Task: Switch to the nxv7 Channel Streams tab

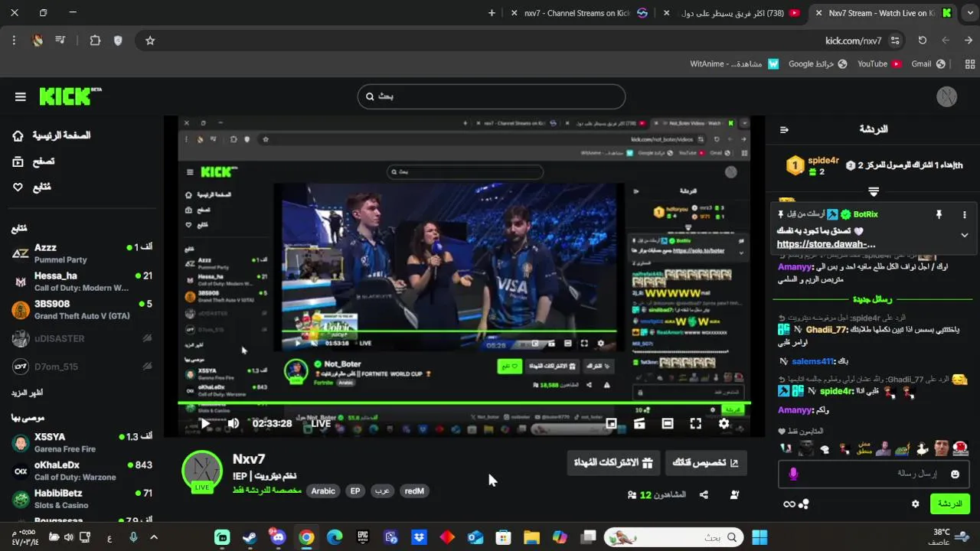Action: click(x=580, y=13)
